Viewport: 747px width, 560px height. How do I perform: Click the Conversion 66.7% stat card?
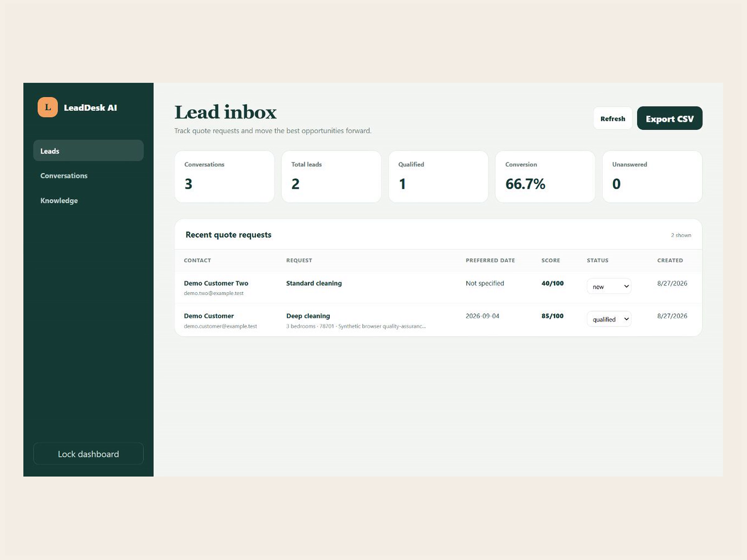(x=545, y=176)
